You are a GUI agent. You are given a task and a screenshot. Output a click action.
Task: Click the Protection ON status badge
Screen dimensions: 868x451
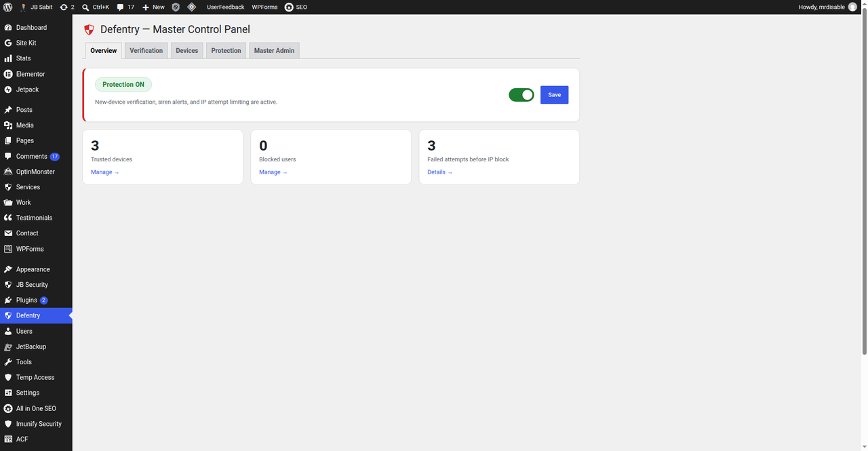click(123, 85)
